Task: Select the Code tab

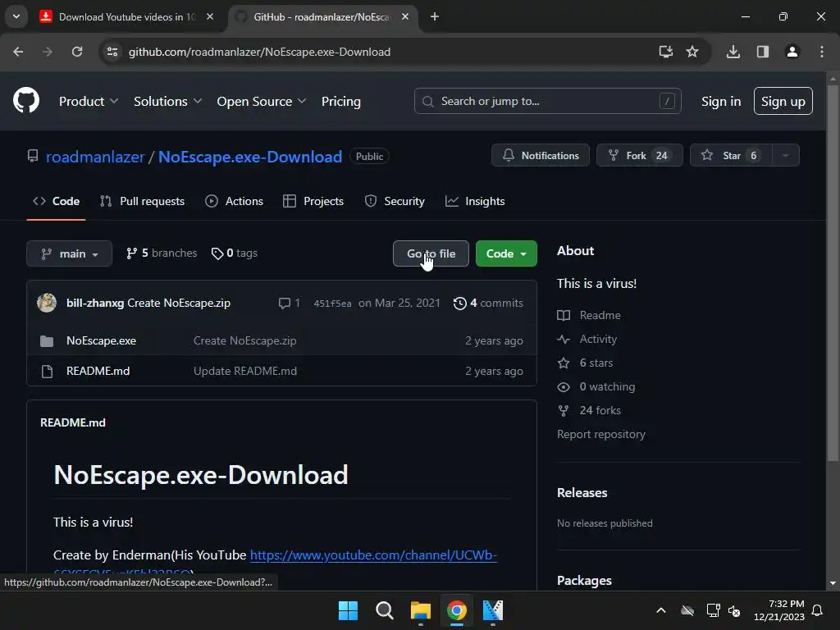Action: click(57, 202)
